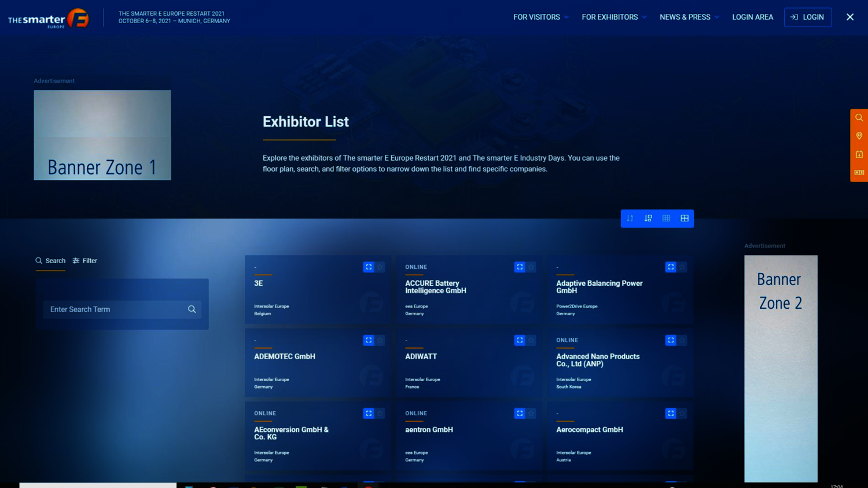Click Belgium on the 3E card
Screen dimensions: 868x488
click(263, 313)
